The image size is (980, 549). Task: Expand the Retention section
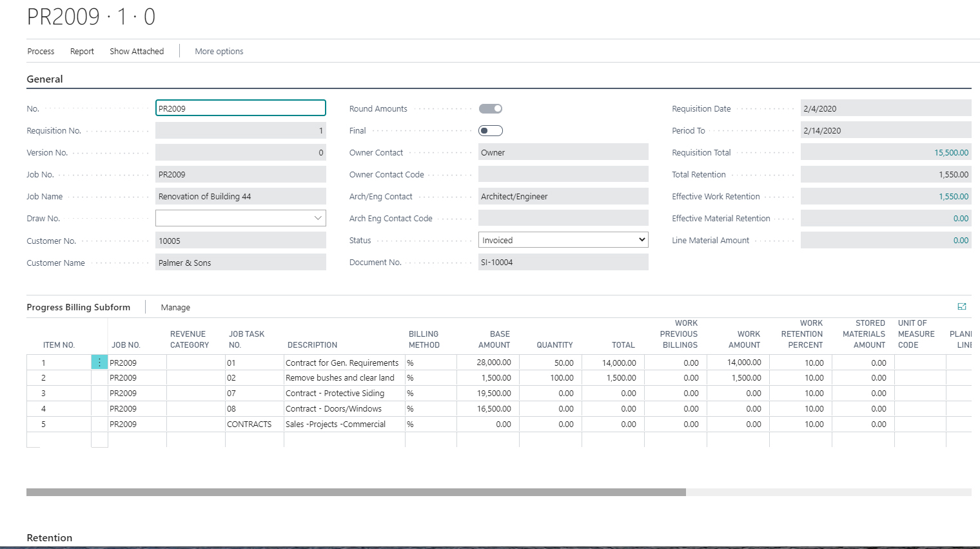(x=50, y=537)
